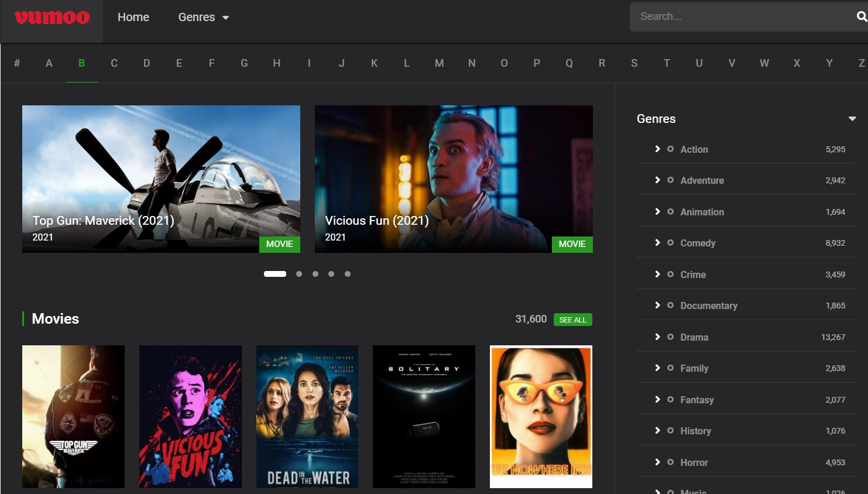The width and height of the screenshot is (868, 494).
Task: Open the Movies section heading
Action: click(x=56, y=319)
